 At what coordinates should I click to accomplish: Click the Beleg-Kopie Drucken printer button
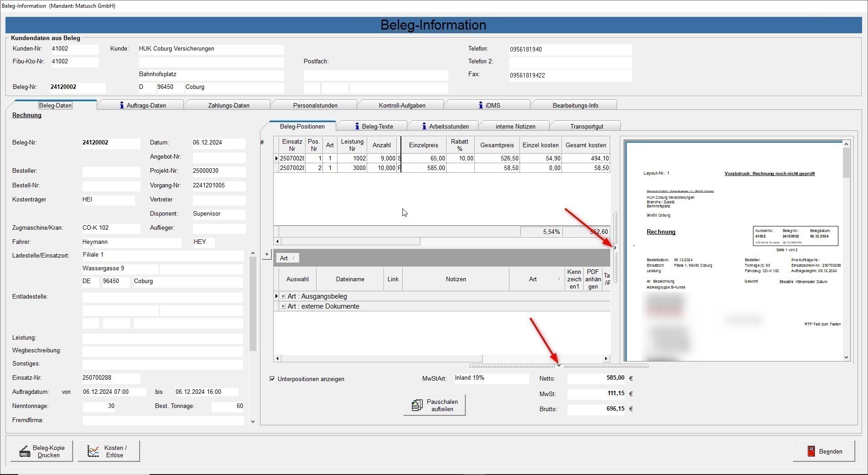[x=42, y=451]
